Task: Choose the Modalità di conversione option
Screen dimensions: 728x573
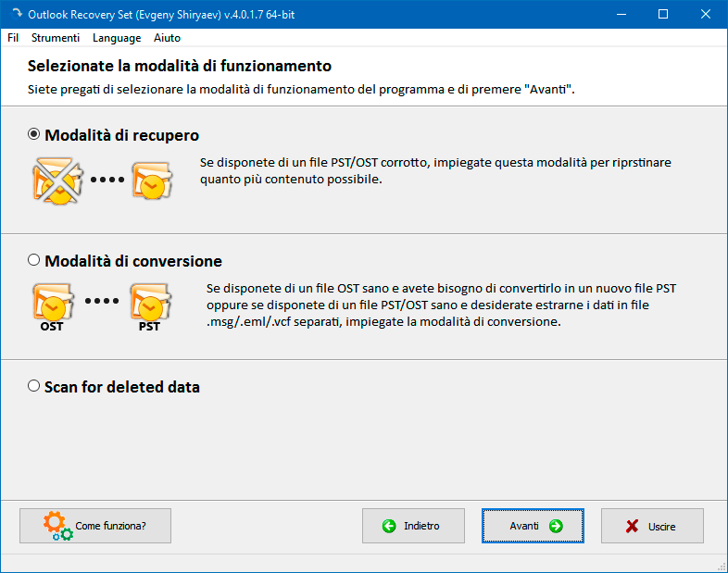Action: (x=34, y=260)
